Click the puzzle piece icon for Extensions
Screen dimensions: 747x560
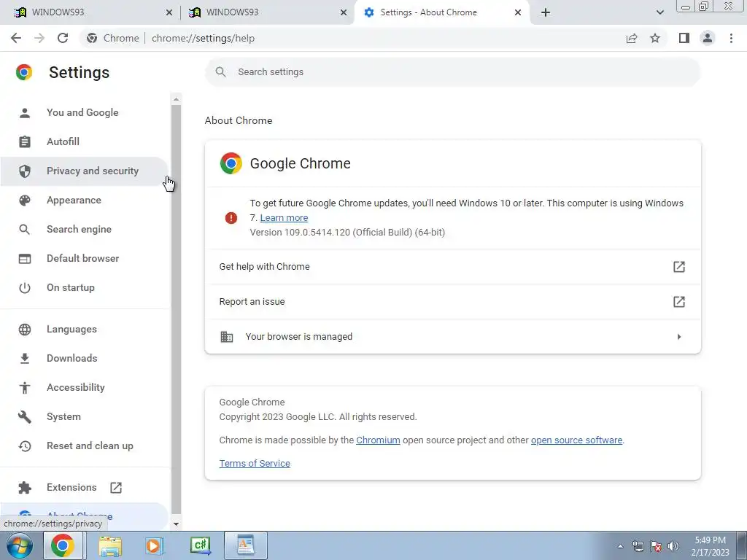(x=25, y=488)
